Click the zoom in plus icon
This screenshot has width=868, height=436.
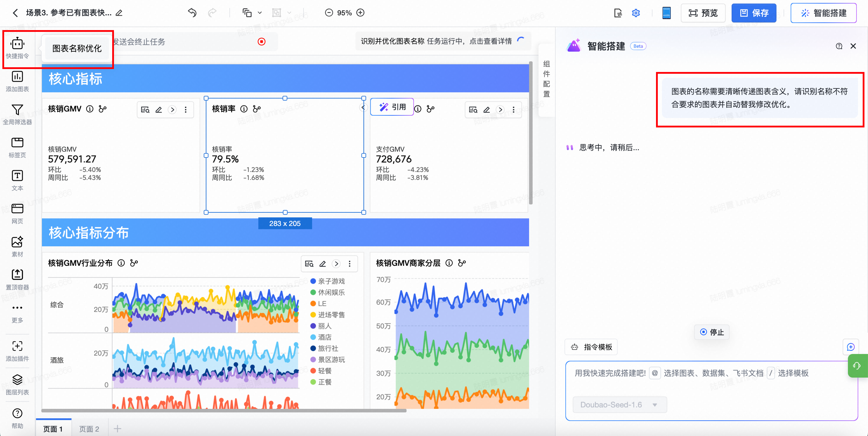(x=360, y=13)
